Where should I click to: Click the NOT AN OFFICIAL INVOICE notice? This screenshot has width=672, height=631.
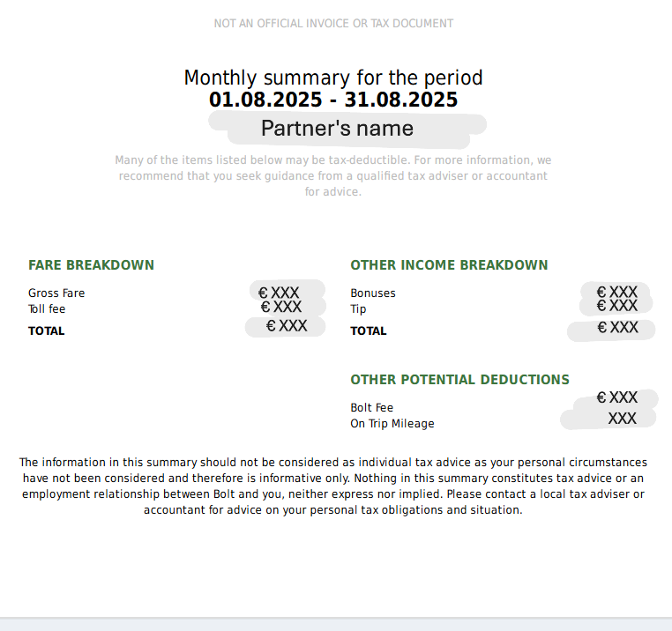(x=333, y=23)
